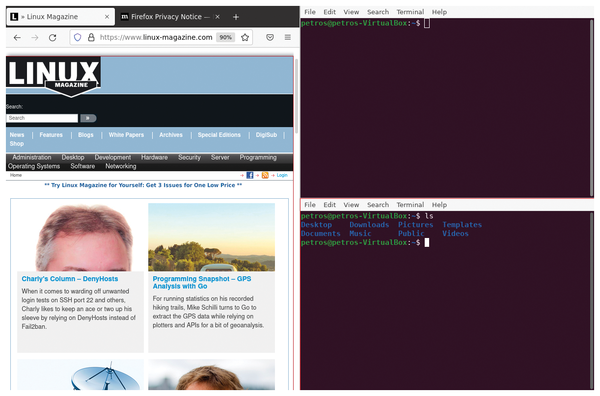The image size is (600, 396).
Task: Open Terminal menu in top terminal
Action: coord(410,12)
